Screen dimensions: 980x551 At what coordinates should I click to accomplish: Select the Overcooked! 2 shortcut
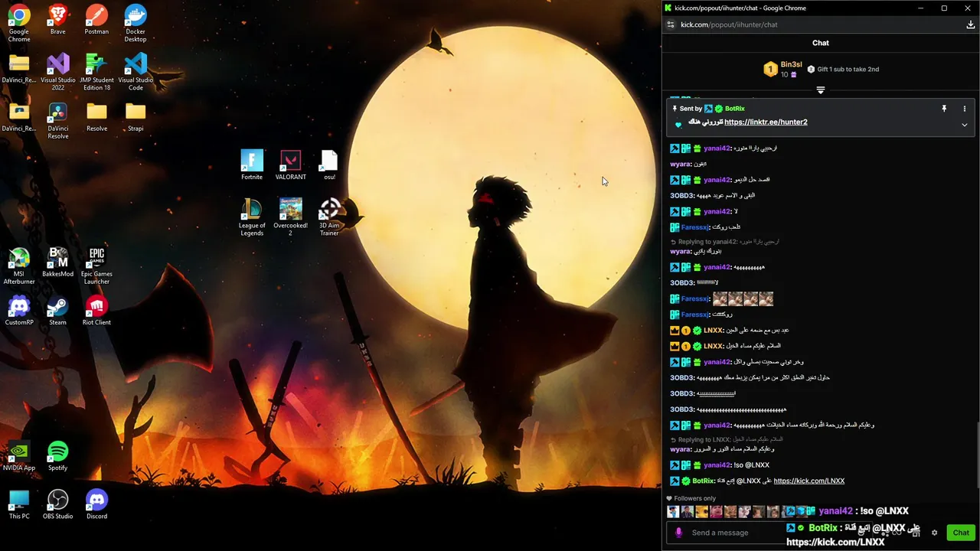point(290,217)
